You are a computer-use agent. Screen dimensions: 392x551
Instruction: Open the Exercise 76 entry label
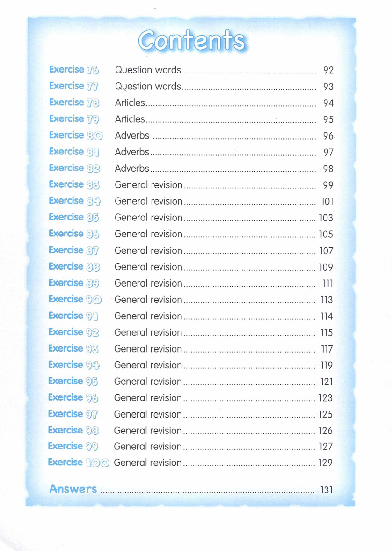point(74,70)
